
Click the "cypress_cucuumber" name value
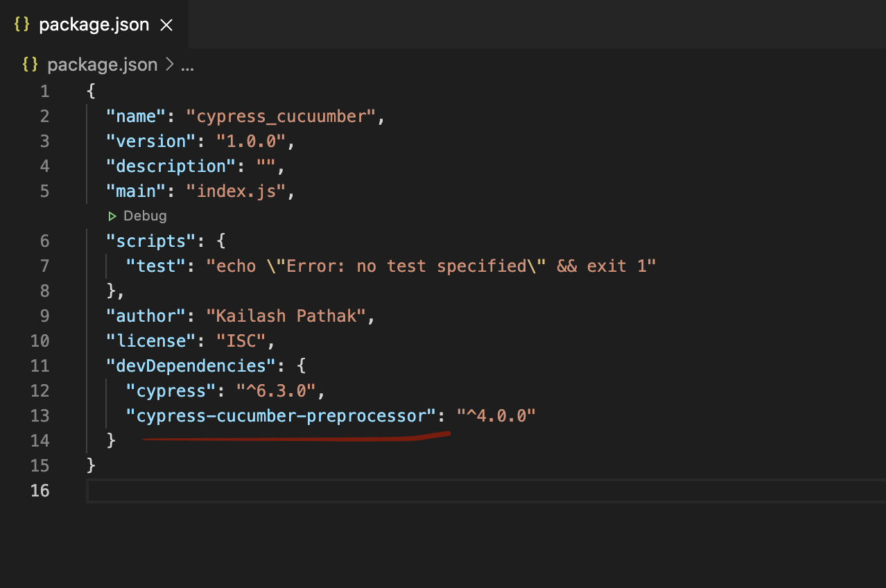click(281, 116)
